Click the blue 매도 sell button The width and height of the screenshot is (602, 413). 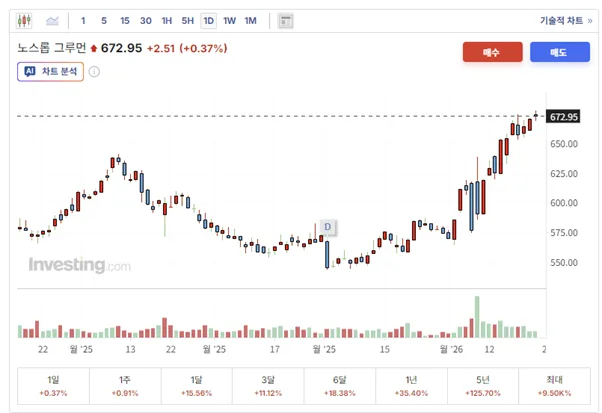click(x=560, y=52)
